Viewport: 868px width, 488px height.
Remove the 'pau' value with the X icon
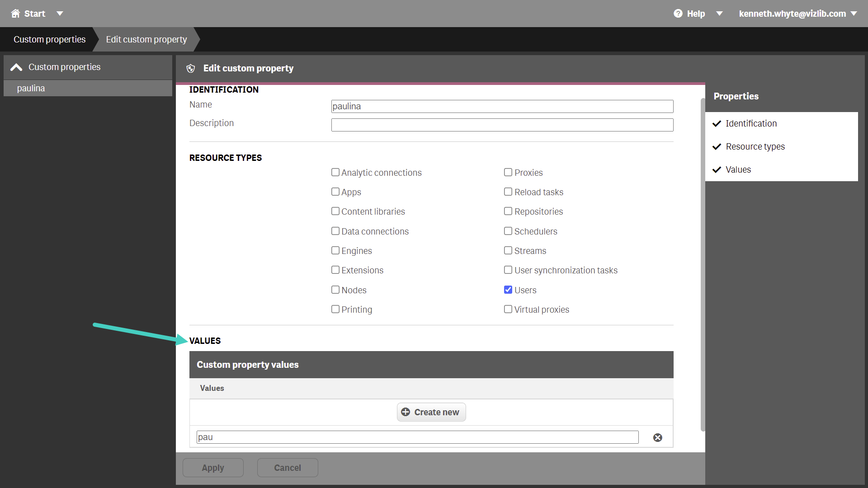click(x=658, y=437)
